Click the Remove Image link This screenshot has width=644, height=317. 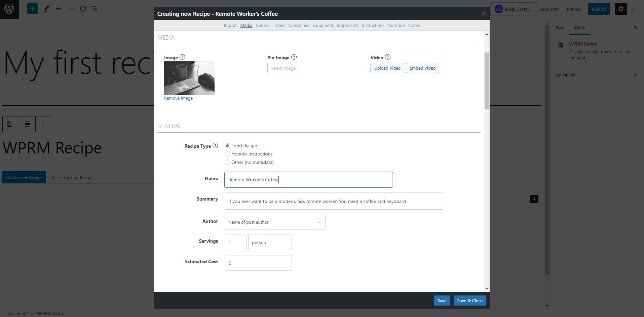(178, 98)
